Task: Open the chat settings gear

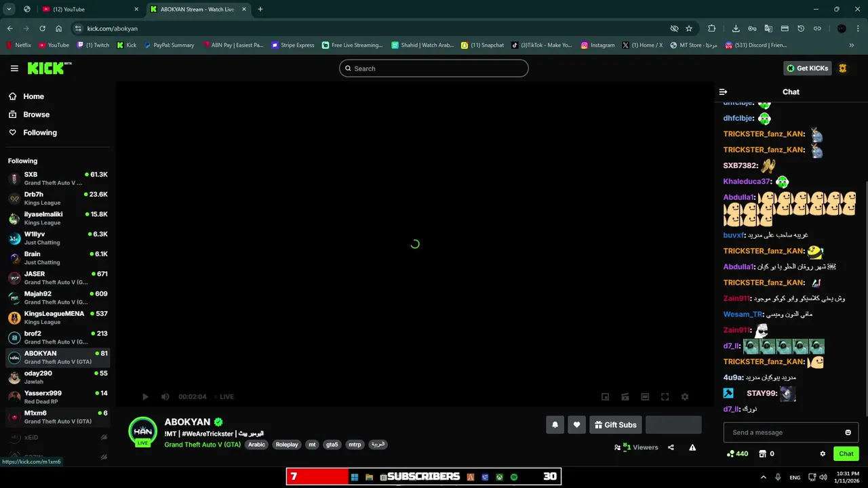Action: click(823, 453)
